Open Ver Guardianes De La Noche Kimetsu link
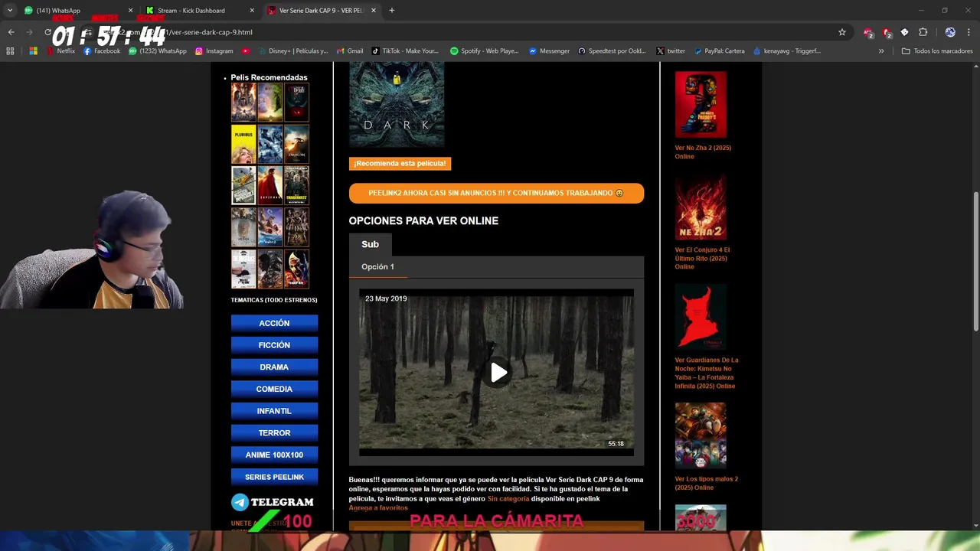The height and width of the screenshot is (551, 980). [x=707, y=373]
